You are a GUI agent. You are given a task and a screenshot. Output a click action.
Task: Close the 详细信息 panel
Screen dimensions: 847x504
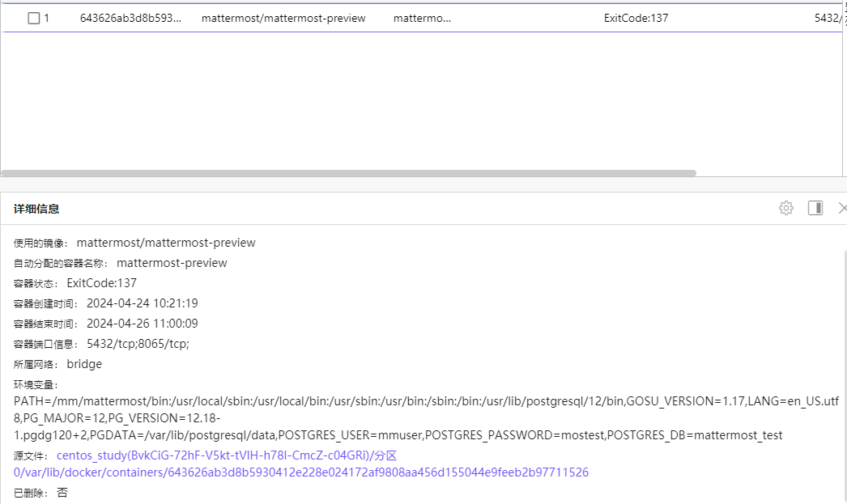point(841,208)
